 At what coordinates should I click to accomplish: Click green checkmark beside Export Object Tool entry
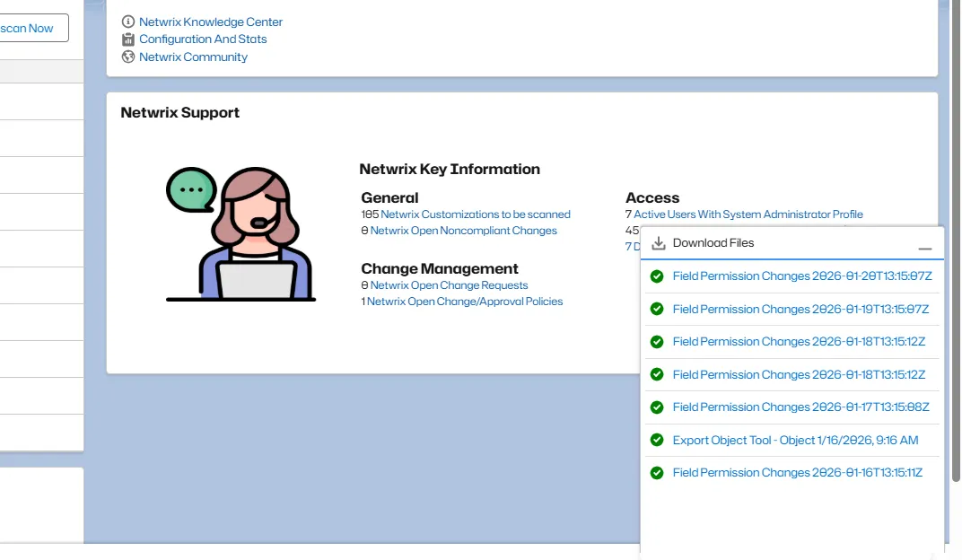click(x=657, y=440)
